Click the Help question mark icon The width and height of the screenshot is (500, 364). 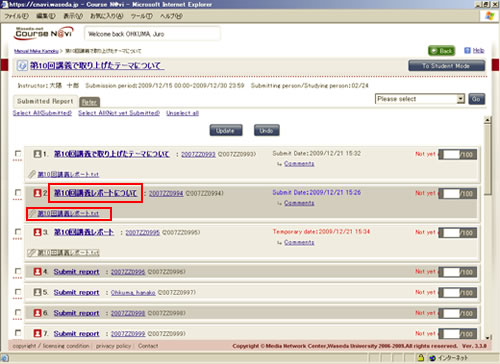[467, 50]
